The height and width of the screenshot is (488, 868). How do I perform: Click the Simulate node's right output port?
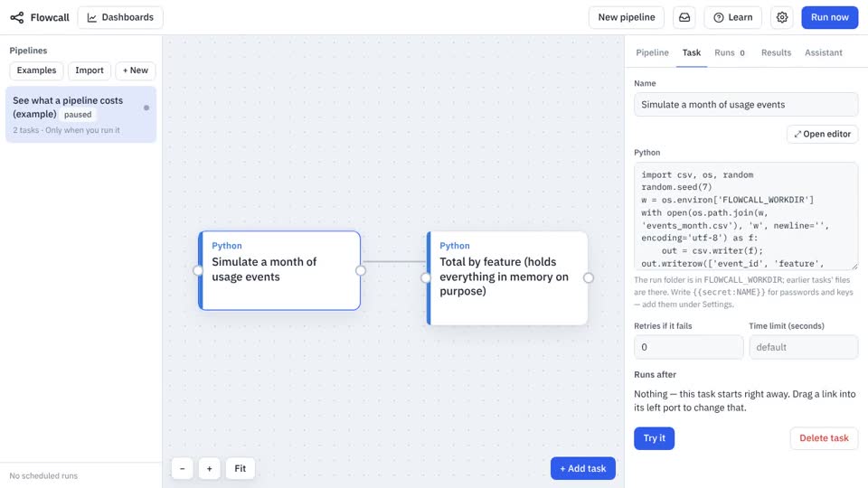click(361, 270)
